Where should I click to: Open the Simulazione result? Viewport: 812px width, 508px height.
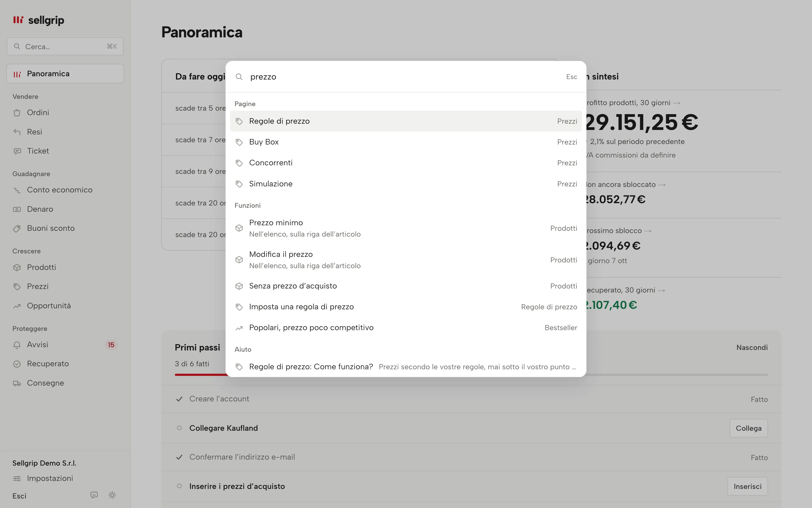point(406,184)
